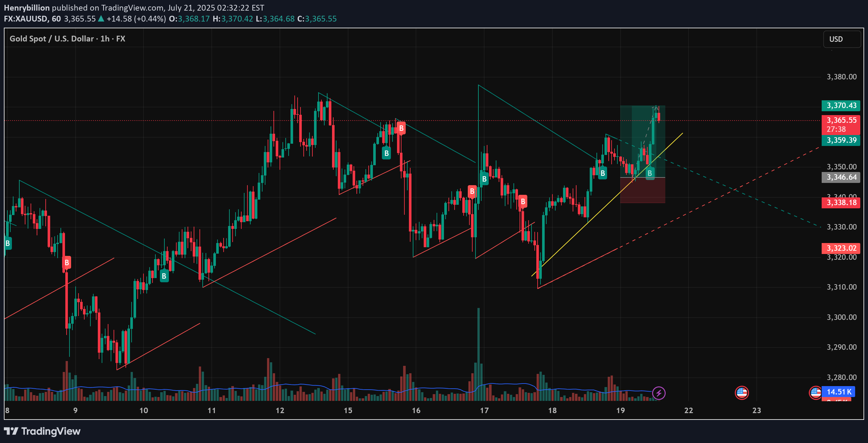Image resolution: width=868 pixels, height=443 pixels.
Task: Click the date label 12 on time axis
Action: point(280,410)
